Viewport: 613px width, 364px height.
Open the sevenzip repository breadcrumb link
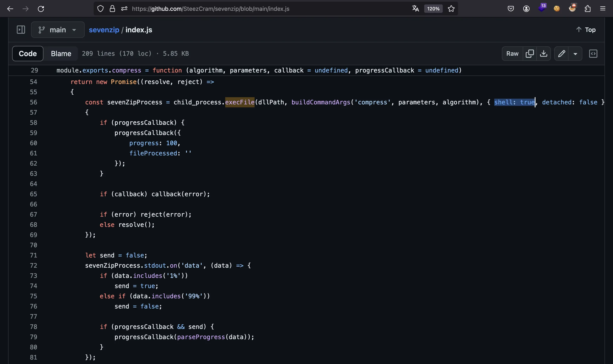(x=104, y=30)
